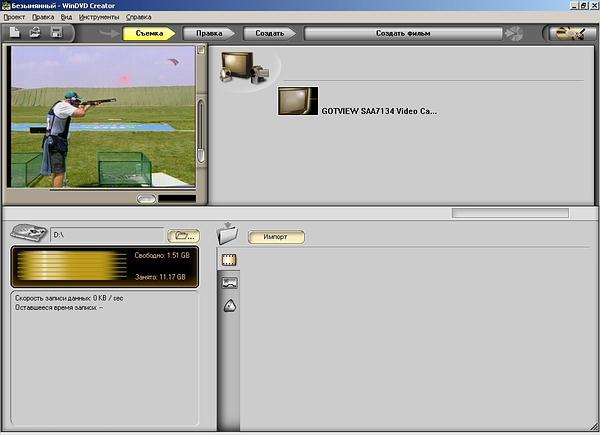Click the import folder icon with arrow
The image size is (600, 435).
[227, 234]
